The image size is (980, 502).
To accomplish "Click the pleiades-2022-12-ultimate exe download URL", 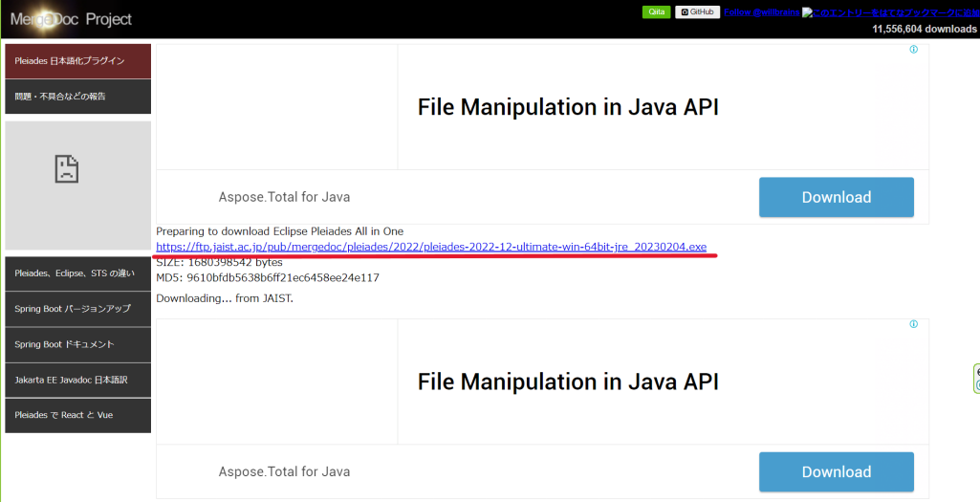I will 431,247.
